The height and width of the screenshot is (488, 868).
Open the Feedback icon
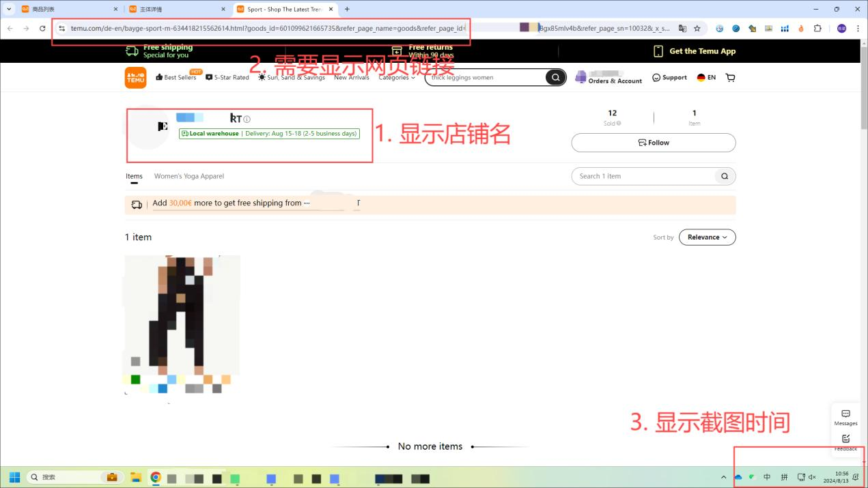(845, 441)
